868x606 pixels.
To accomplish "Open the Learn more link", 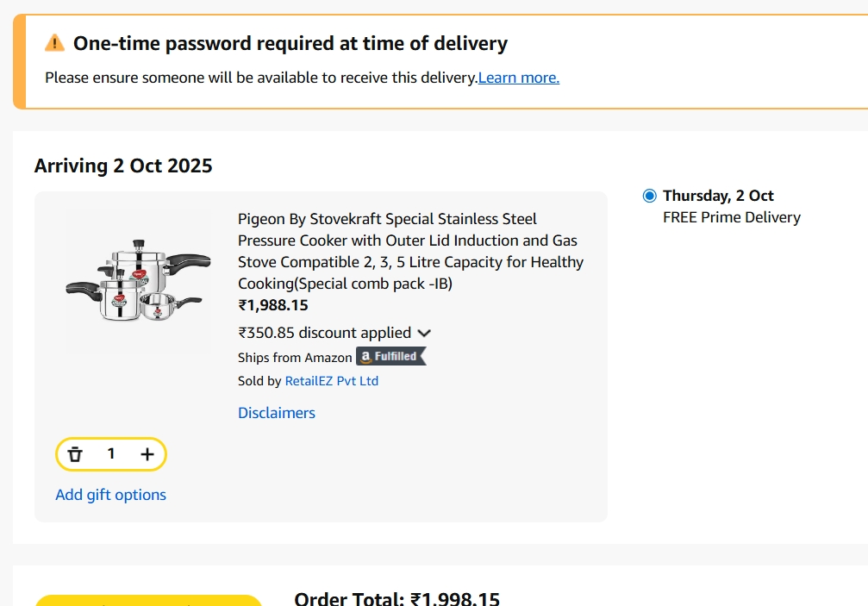I will tap(517, 78).
